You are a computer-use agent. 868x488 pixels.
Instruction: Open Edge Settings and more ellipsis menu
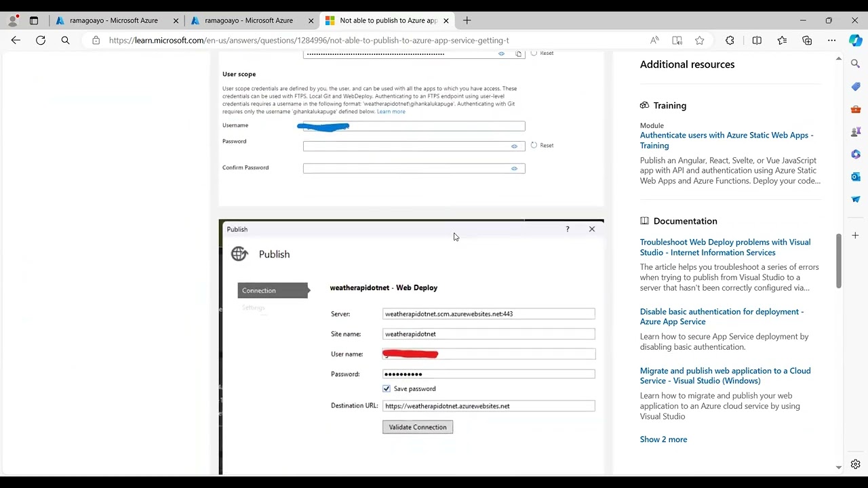pyautogui.click(x=831, y=41)
